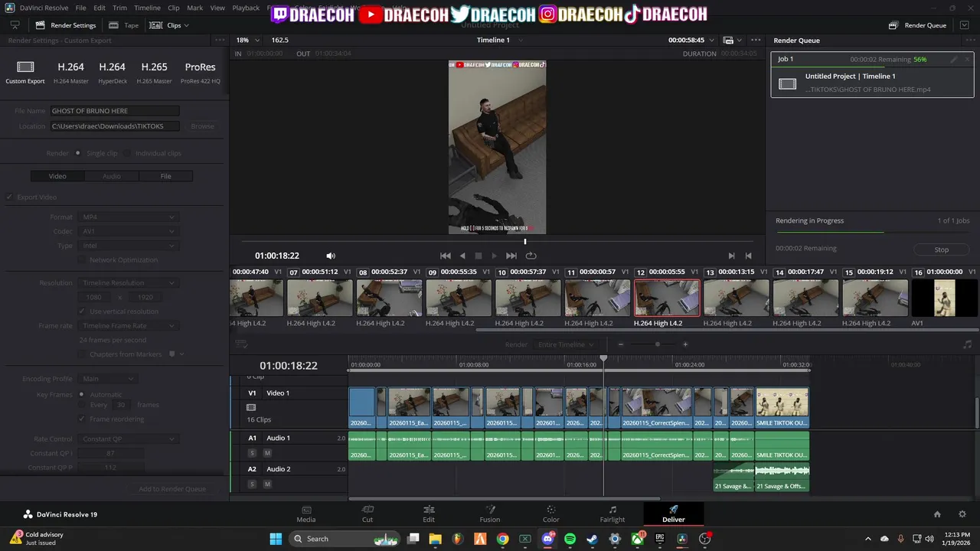
Task: Open the Codec AV1 dropdown
Action: 129,231
